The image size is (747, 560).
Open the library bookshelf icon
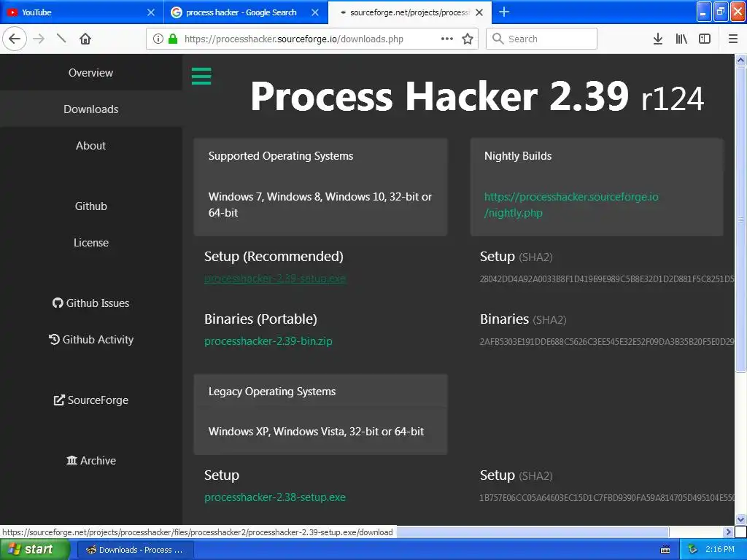(x=681, y=39)
